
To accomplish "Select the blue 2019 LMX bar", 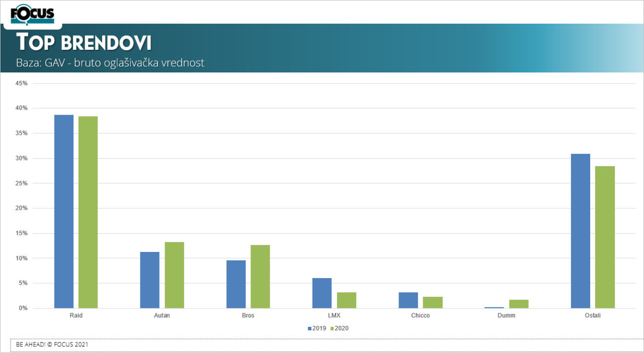I will 322,293.
